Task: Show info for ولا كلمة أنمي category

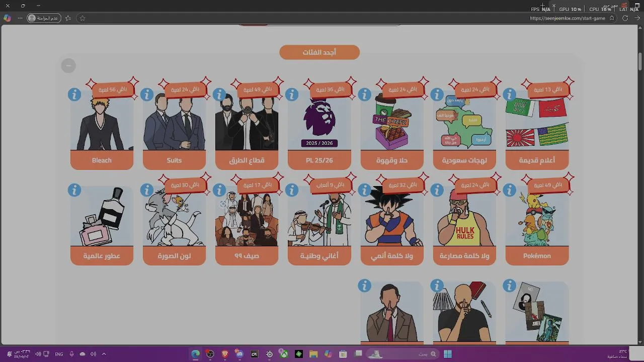Action: (x=364, y=190)
